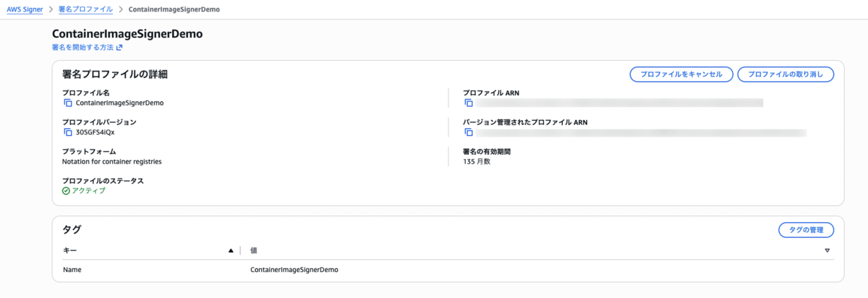Open the AWS Signer breadcrumb link

click(x=25, y=9)
